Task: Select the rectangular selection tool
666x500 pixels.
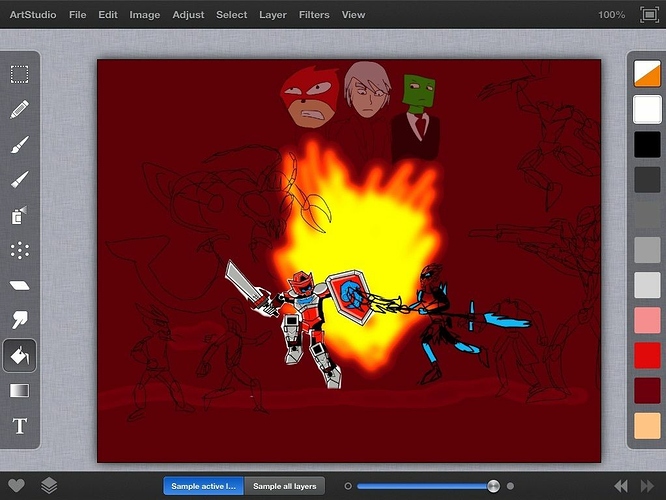Action: tap(20, 74)
